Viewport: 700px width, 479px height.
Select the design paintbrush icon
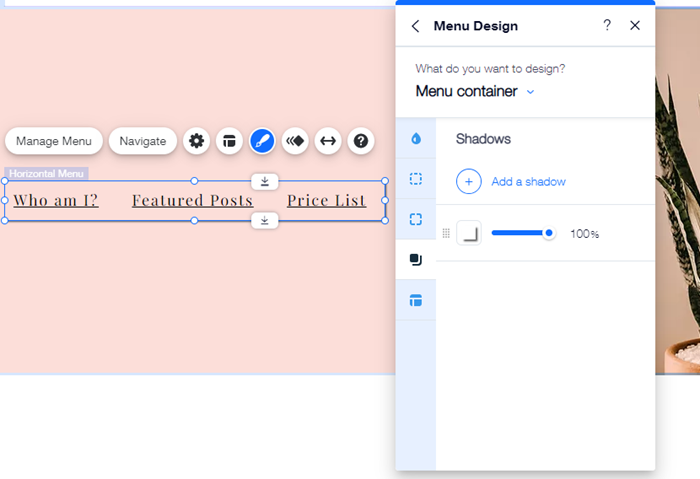click(262, 141)
